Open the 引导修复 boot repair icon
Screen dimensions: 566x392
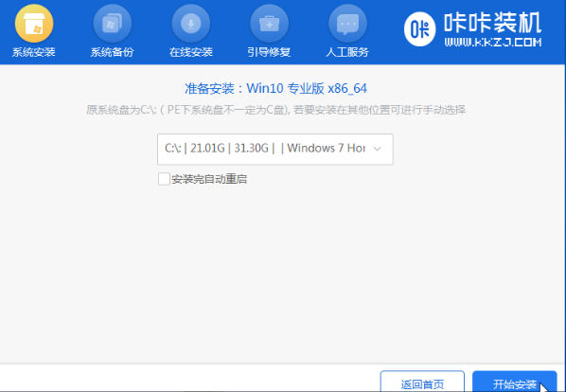point(270,24)
